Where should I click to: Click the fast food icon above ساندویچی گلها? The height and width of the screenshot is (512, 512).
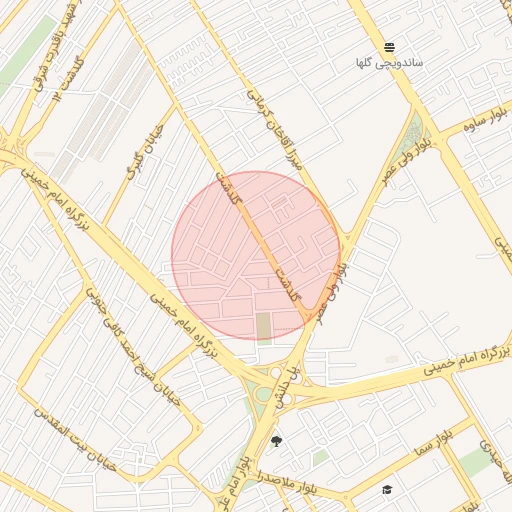pyautogui.click(x=389, y=48)
